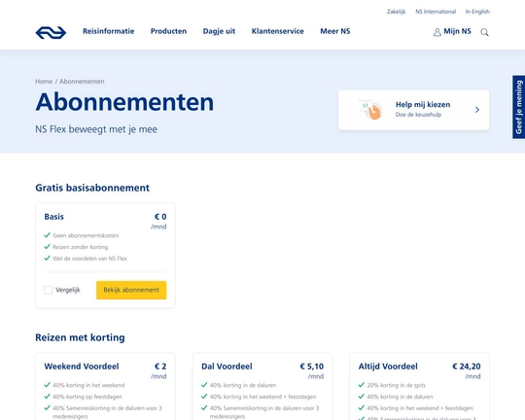Open the Producten menu
Image resolution: width=525 pixels, height=420 pixels.
[x=168, y=31]
